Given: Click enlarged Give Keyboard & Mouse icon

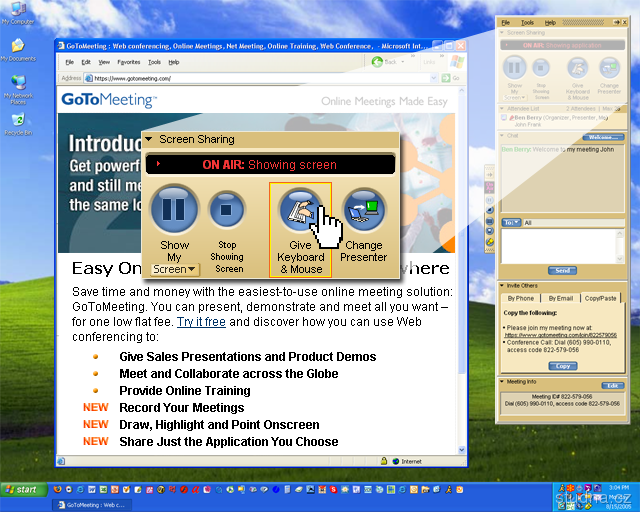Looking at the screenshot, I should [300, 210].
